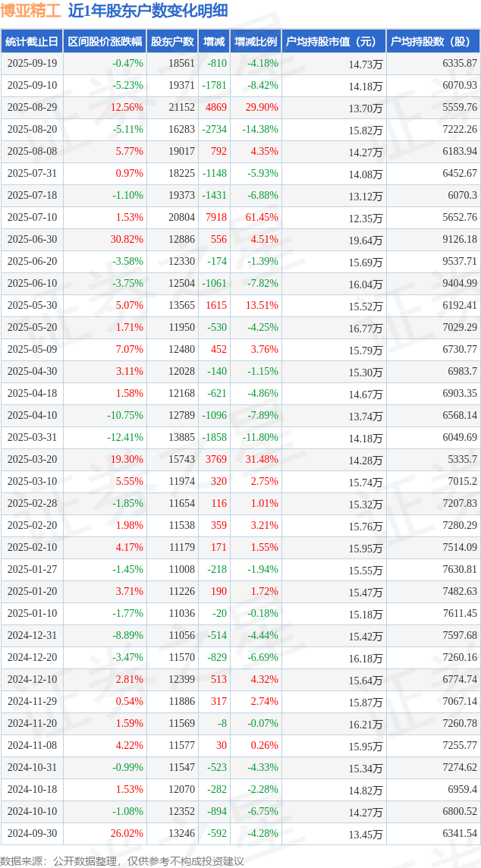Click the 增减比例 column header
Screen dimensions: 481x868
tap(256, 42)
